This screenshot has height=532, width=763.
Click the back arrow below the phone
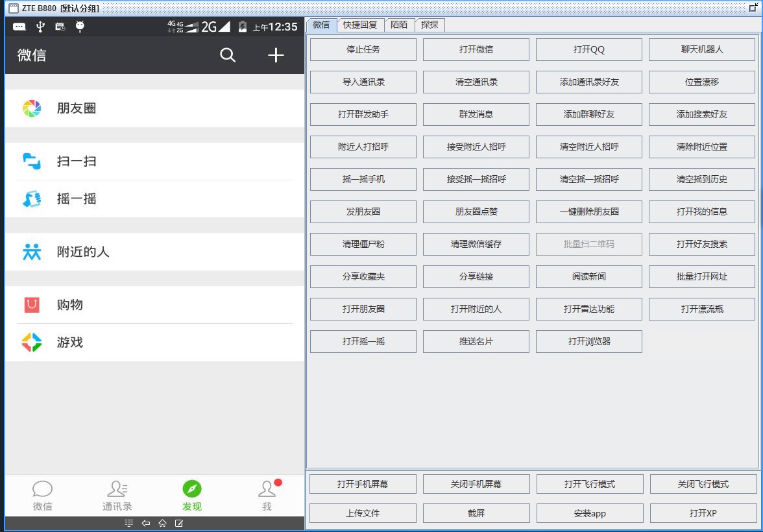click(145, 523)
